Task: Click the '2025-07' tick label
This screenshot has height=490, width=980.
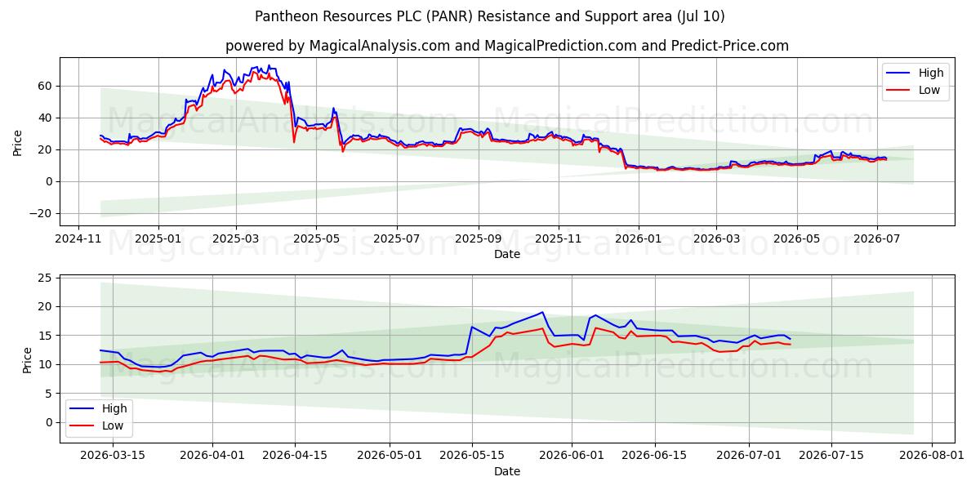Action: (396, 239)
